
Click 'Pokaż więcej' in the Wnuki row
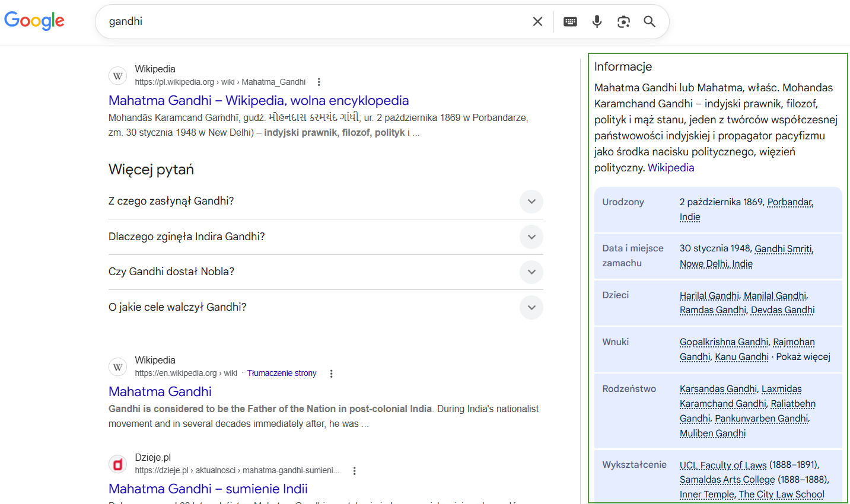click(x=803, y=357)
